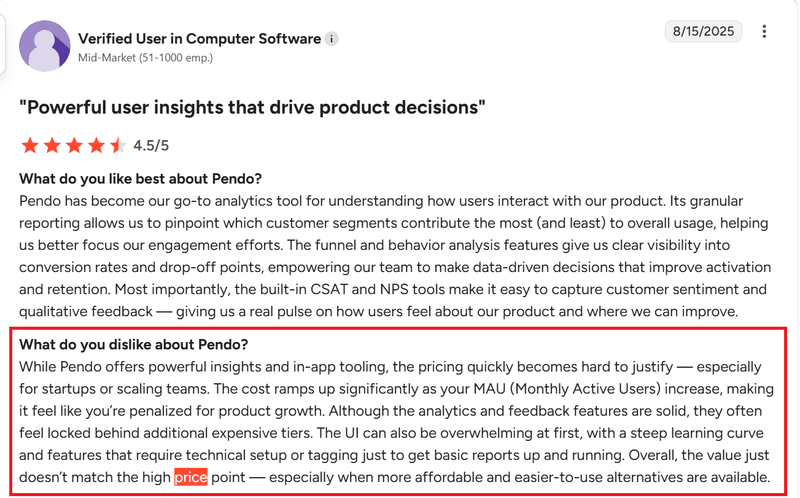
Task: Click the highlighted word "price"
Action: [x=190, y=477]
